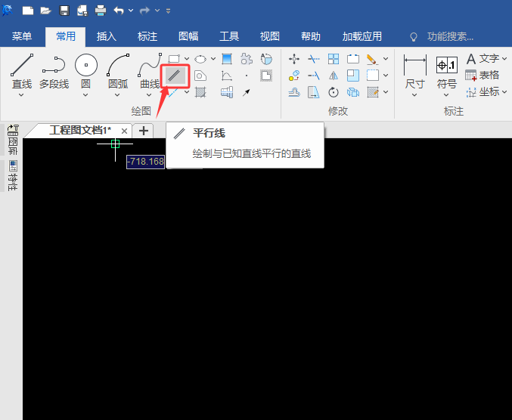Select the 圆 circle tool
Image resolution: width=512 pixels, height=420 pixels.
pos(86,71)
